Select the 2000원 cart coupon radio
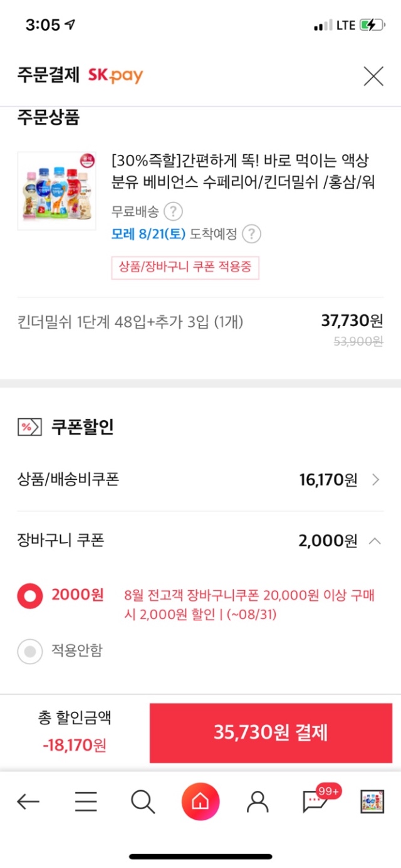The height and width of the screenshot is (868, 401). pos(30,596)
